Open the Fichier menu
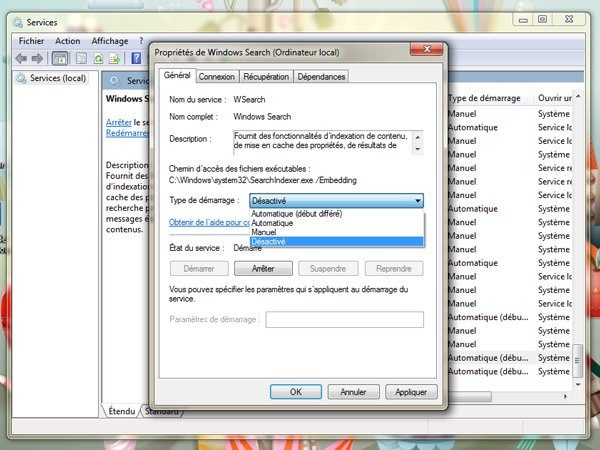The width and height of the screenshot is (600, 450). pos(31,41)
